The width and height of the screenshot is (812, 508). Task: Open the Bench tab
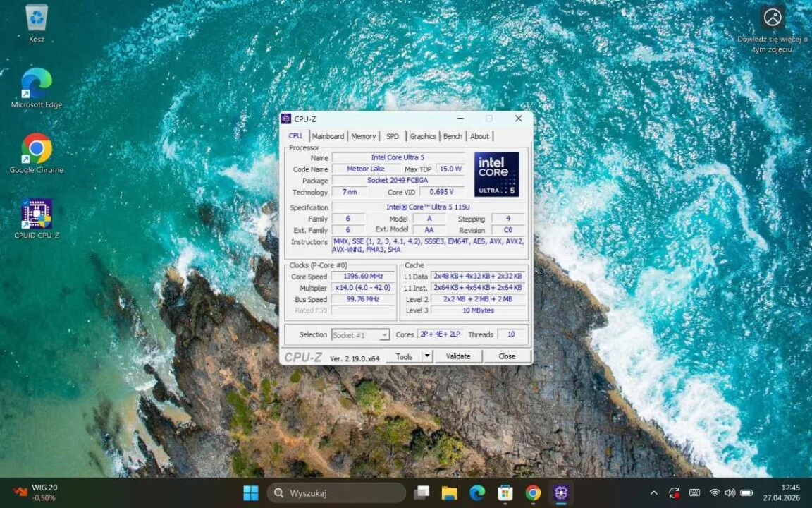pyautogui.click(x=453, y=136)
